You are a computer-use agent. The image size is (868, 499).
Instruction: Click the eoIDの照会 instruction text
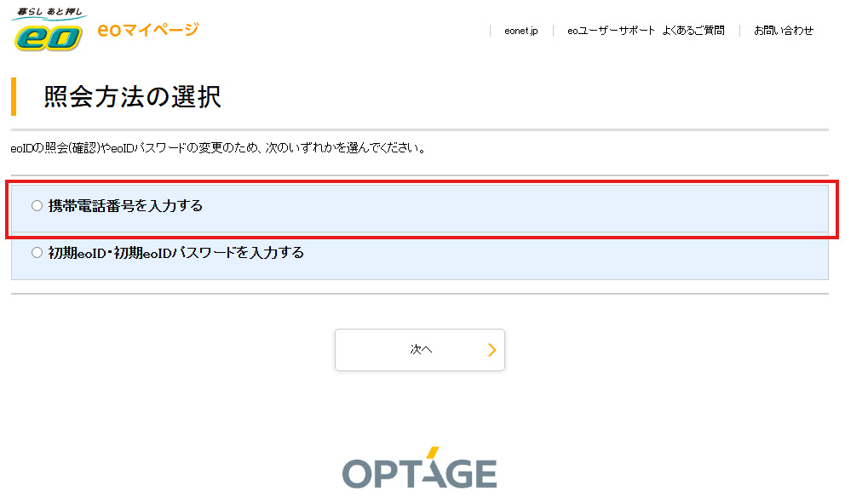coord(218,148)
